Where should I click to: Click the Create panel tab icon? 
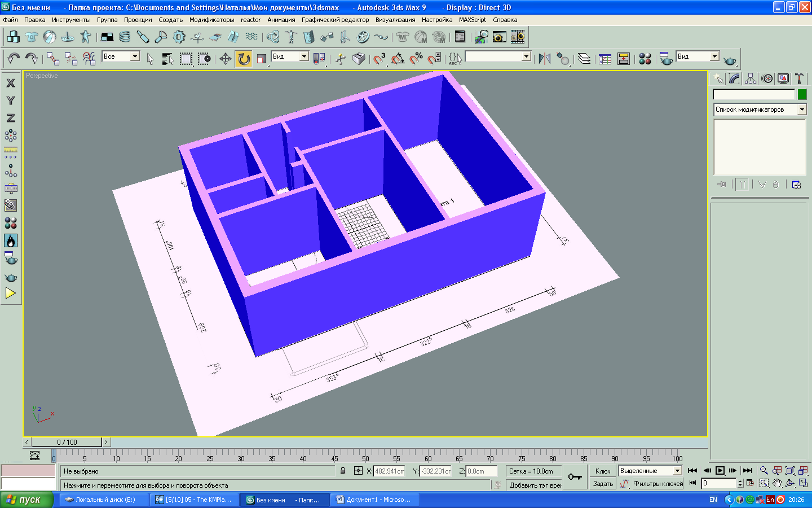click(x=718, y=78)
